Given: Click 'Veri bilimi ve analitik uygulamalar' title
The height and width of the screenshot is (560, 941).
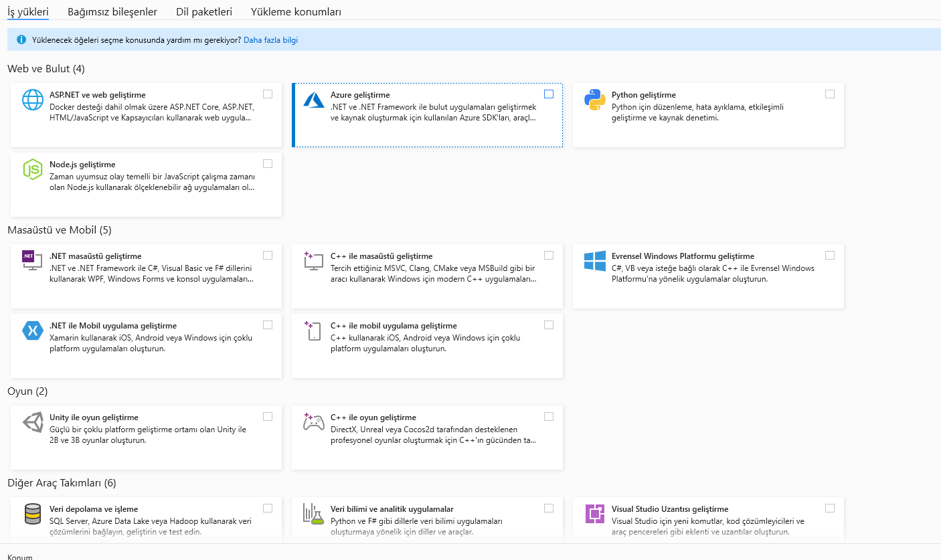Looking at the screenshot, I should 392,509.
